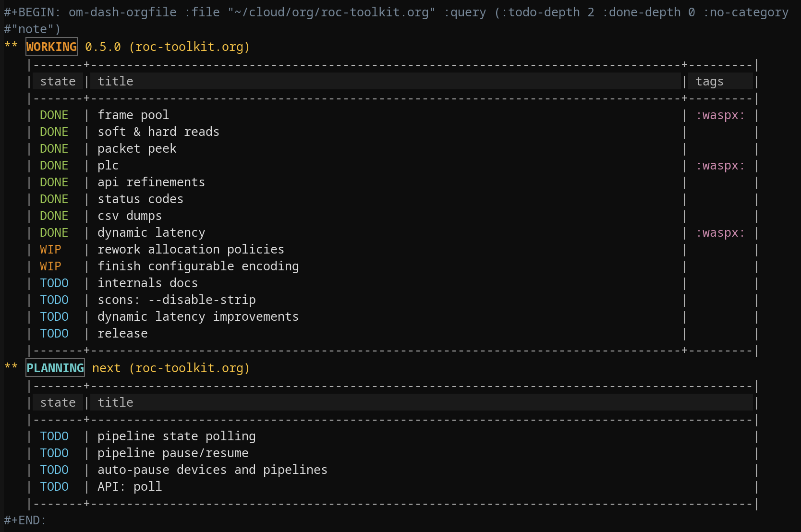This screenshot has height=532, width=801.
Task: Click 'dynamic latency improvements' title cell
Action: 198,316
